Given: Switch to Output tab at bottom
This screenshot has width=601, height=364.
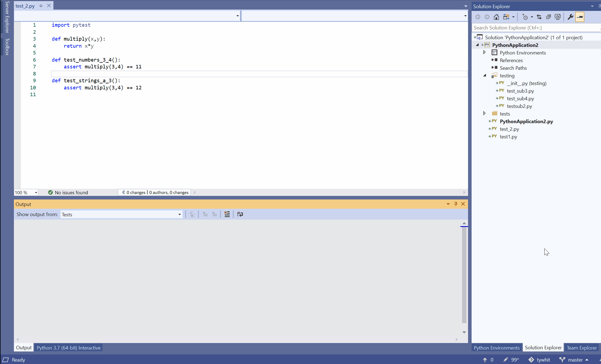Looking at the screenshot, I should [x=23, y=348].
